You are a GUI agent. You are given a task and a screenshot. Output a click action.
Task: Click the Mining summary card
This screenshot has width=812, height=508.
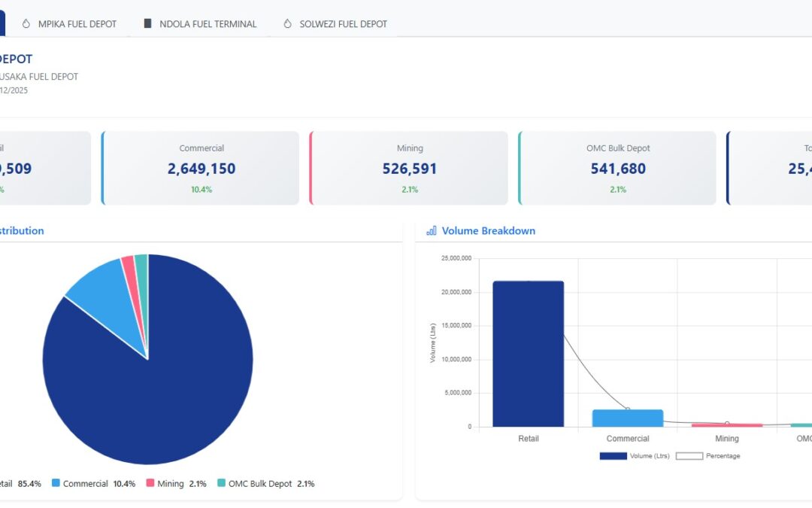tap(409, 168)
